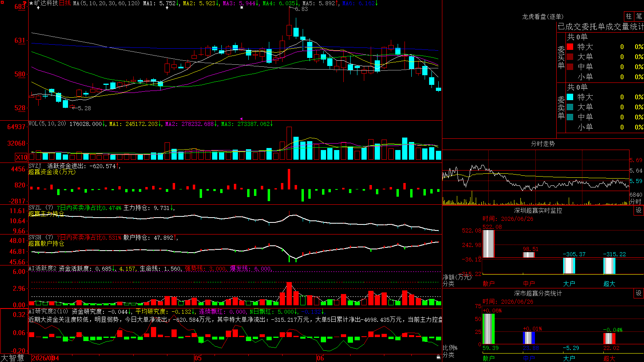Select the AI研究度2(10) indicator name
This screenshot has width=644, height=362.
point(48,311)
